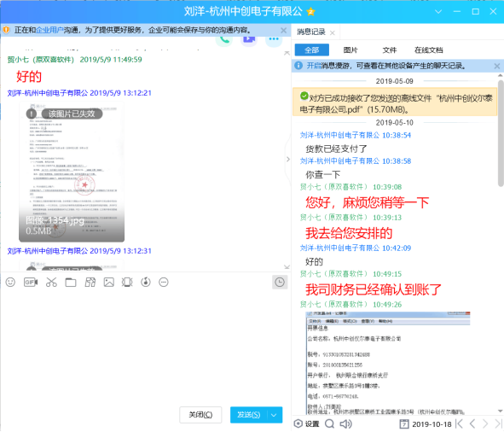Click the message 你查一下
The image size is (504, 432).
point(322,175)
